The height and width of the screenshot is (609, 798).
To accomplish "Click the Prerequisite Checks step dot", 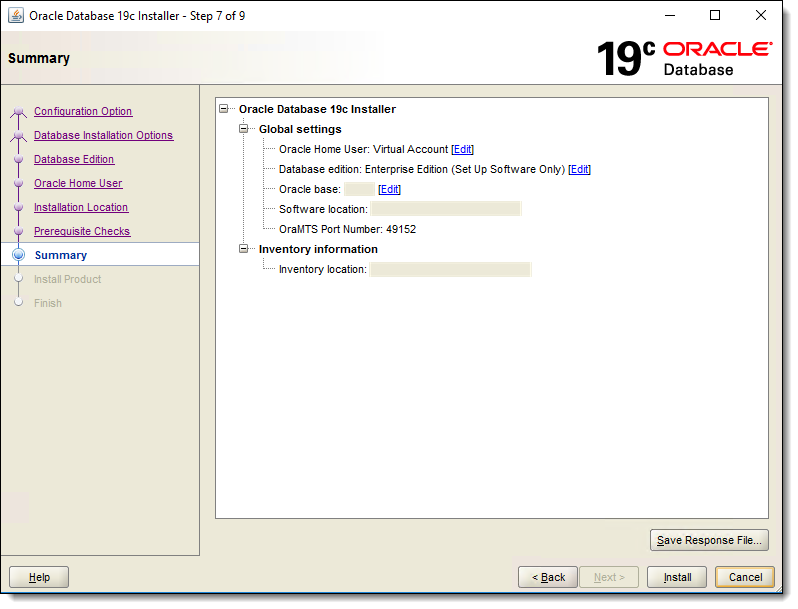I will pyautogui.click(x=19, y=231).
